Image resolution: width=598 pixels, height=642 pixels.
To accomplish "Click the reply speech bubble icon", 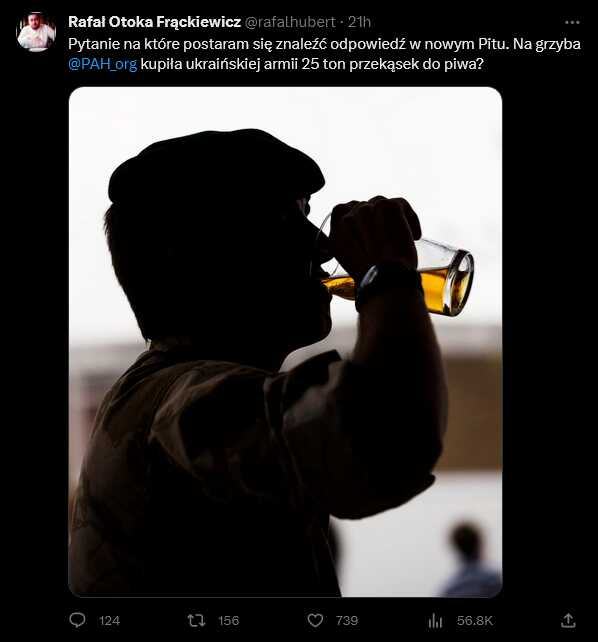I will pyautogui.click(x=77, y=620).
